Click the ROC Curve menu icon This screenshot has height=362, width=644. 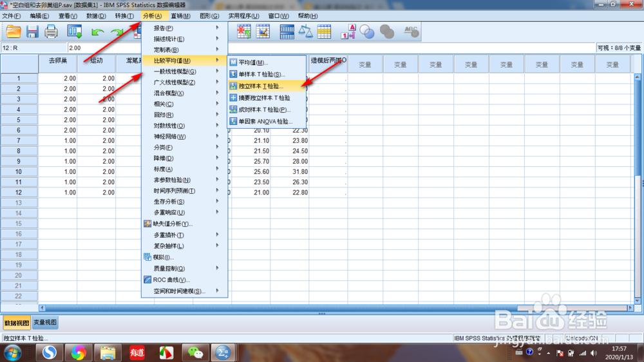pyautogui.click(x=147, y=280)
